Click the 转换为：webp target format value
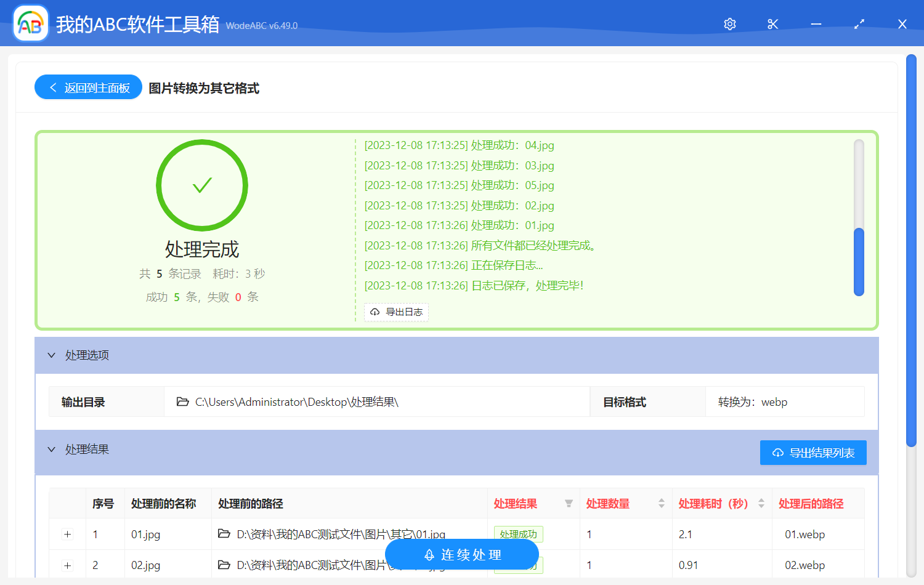 click(x=753, y=402)
